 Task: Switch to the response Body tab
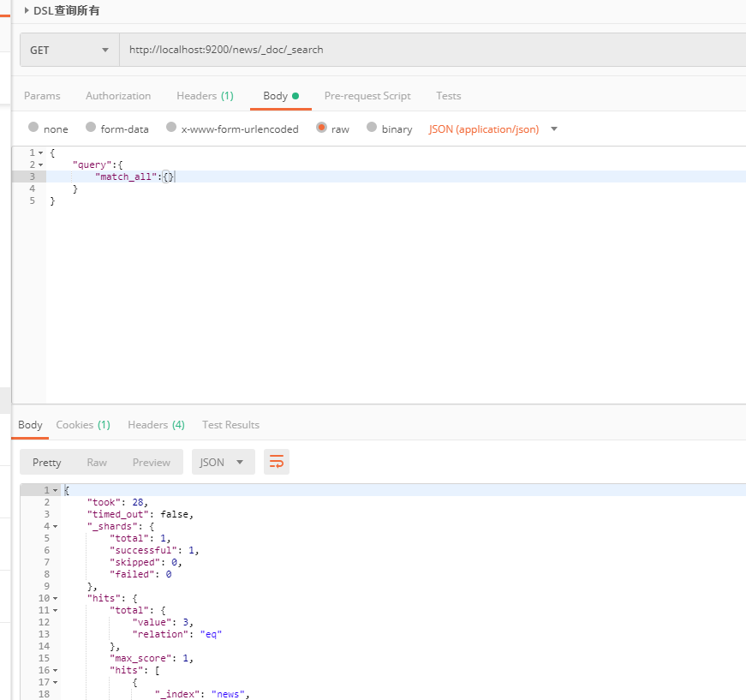tap(30, 424)
